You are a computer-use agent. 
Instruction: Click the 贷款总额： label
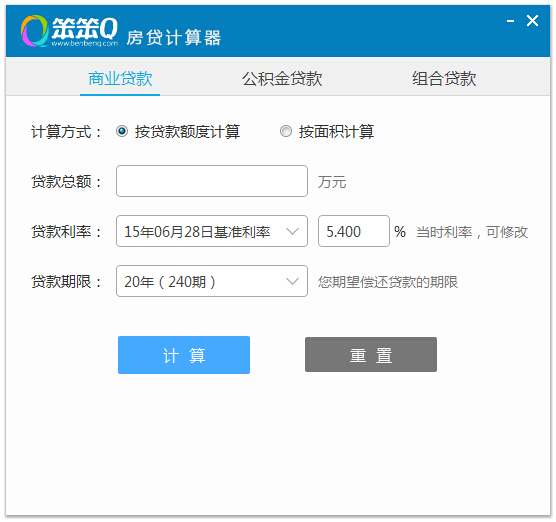(66, 182)
